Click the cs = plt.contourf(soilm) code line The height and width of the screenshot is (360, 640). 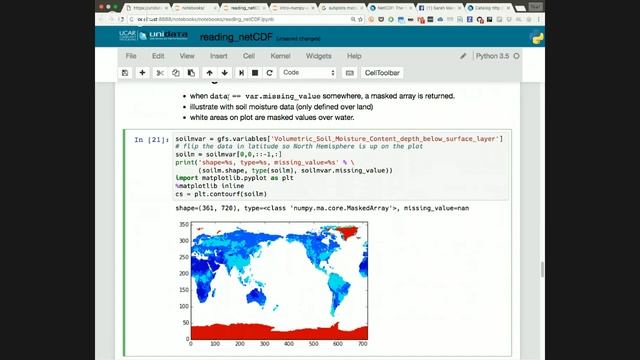tap(221, 194)
